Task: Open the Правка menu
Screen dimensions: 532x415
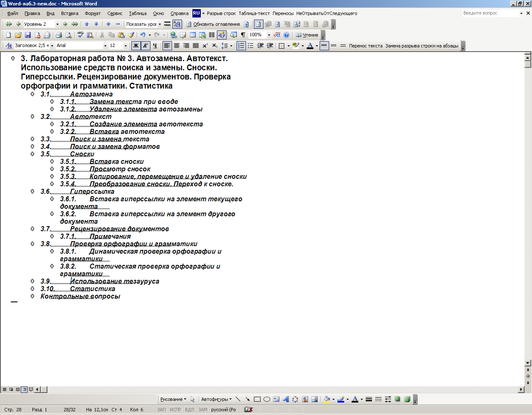Action: (32, 13)
